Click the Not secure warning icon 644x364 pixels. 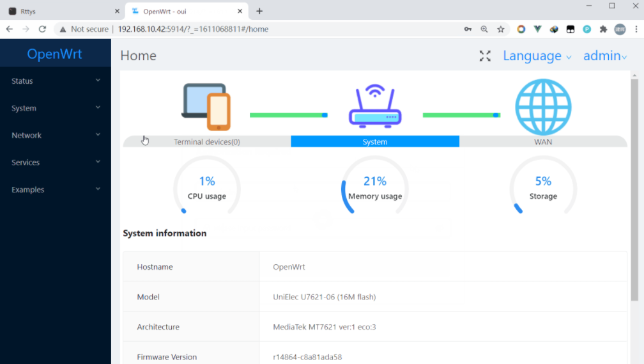[63, 29]
